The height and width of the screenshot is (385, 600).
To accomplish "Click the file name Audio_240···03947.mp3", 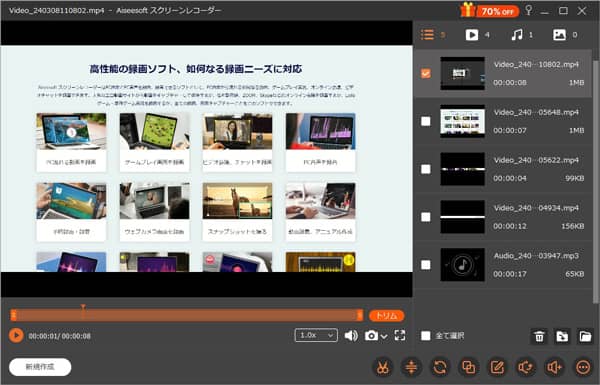I will (x=536, y=256).
